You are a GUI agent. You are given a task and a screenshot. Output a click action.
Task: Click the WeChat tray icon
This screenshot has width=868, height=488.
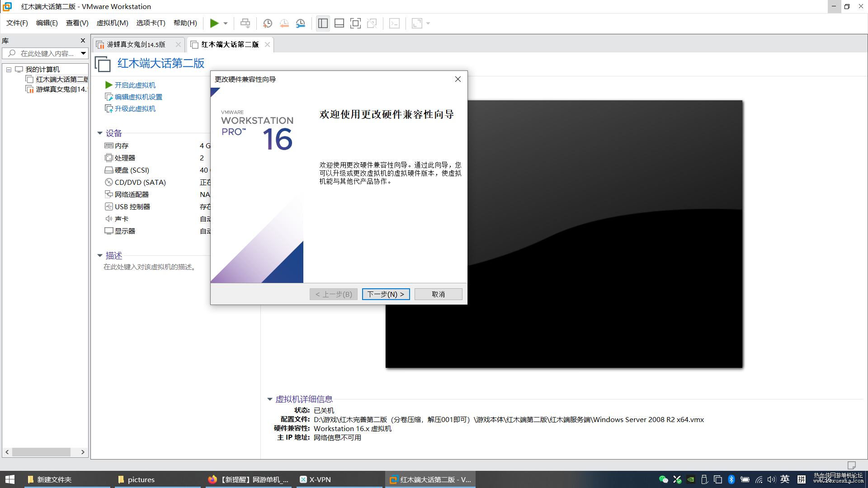coord(663,479)
